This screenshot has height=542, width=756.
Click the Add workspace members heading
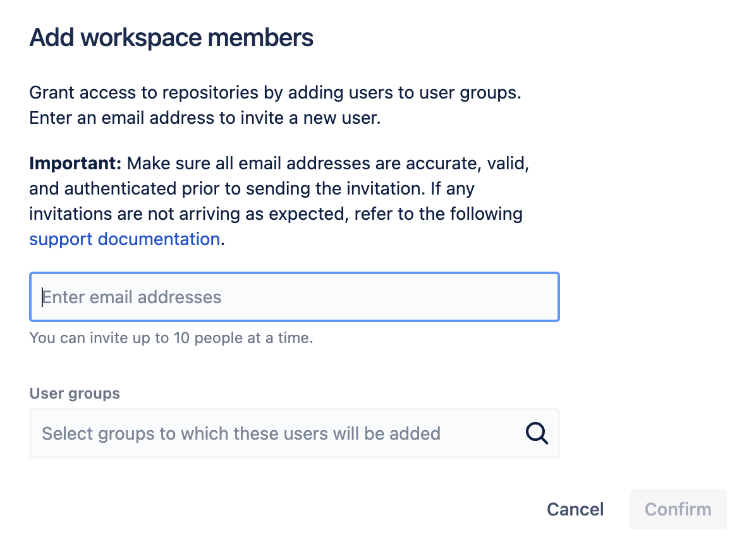(171, 38)
